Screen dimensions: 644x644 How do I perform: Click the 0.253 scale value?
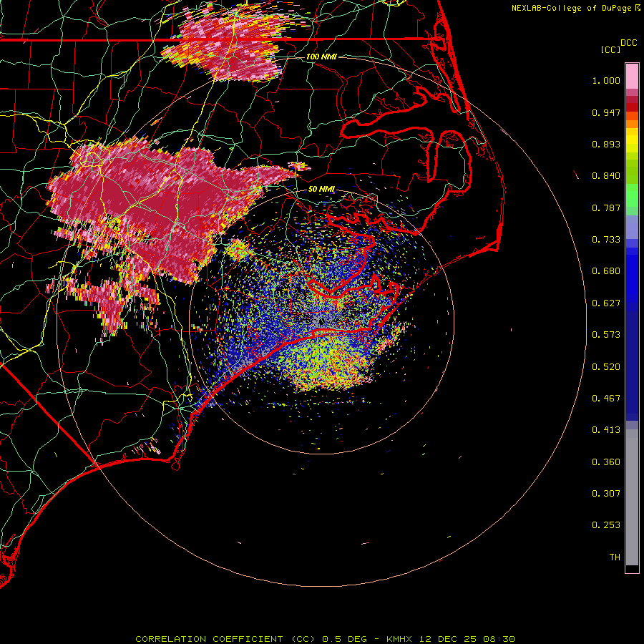click(x=606, y=525)
